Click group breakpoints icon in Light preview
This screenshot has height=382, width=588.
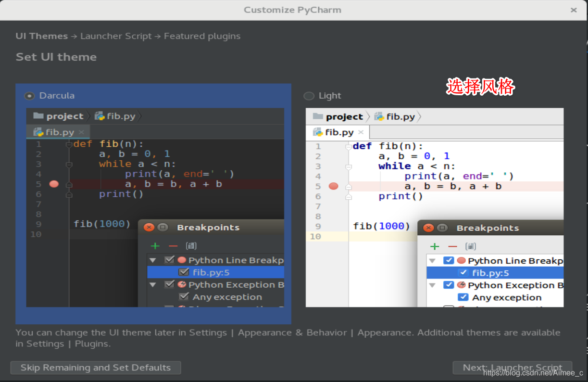click(471, 246)
